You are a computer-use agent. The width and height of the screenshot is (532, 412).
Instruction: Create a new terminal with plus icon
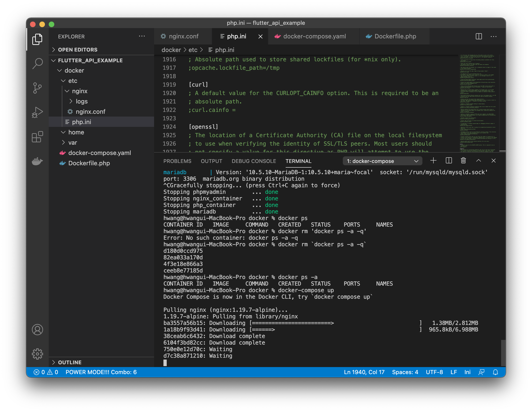pos(433,161)
